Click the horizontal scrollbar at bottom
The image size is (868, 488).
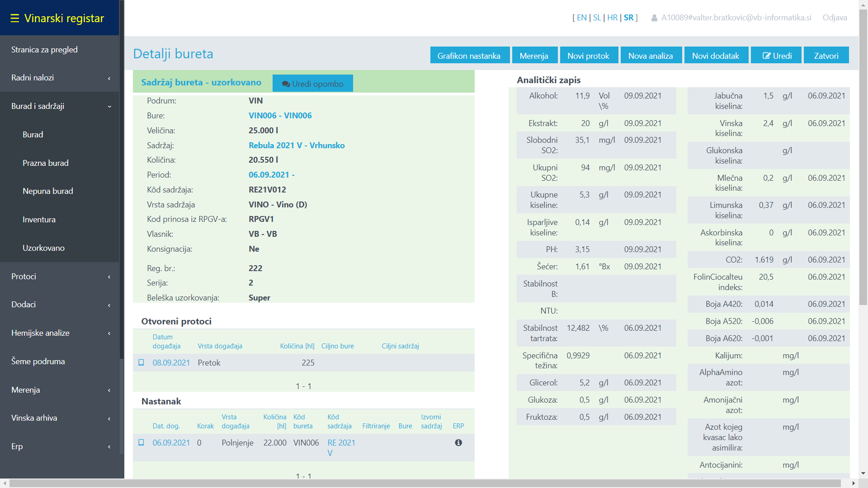[425, 483]
